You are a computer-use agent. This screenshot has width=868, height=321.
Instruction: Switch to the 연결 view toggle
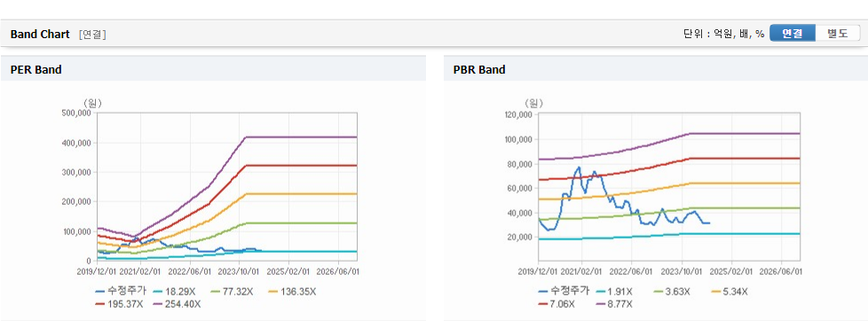[x=793, y=33]
